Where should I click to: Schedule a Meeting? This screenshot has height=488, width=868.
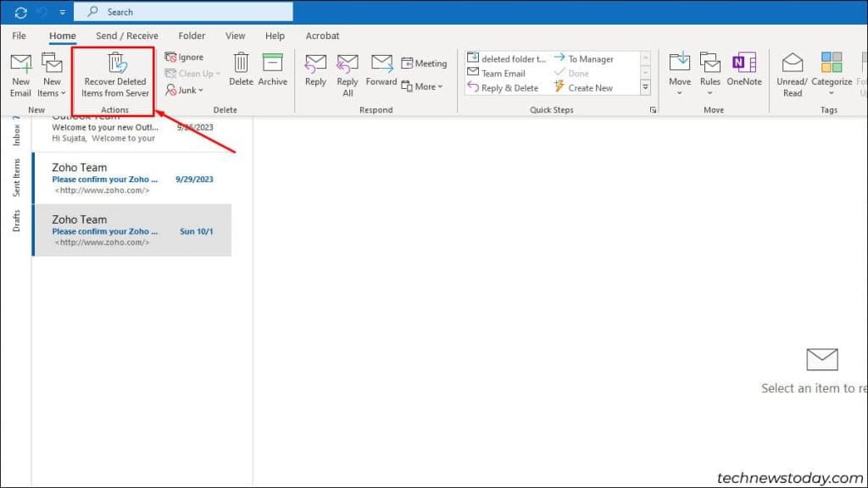424,63
